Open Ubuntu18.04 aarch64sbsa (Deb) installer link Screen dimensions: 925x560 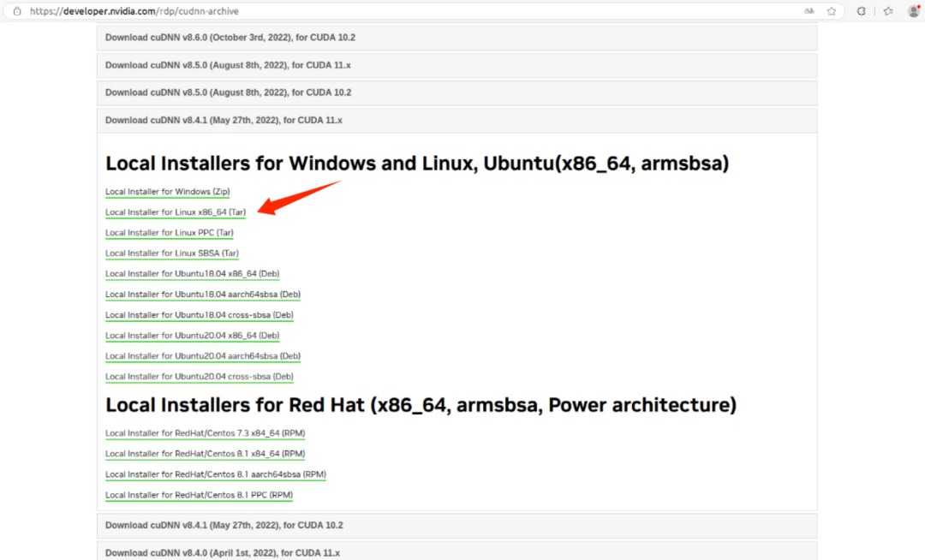click(203, 295)
